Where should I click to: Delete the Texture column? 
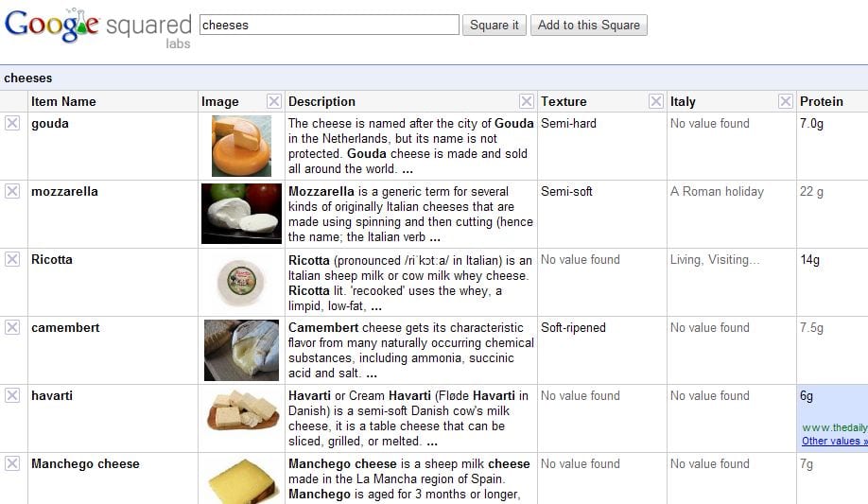(655, 101)
